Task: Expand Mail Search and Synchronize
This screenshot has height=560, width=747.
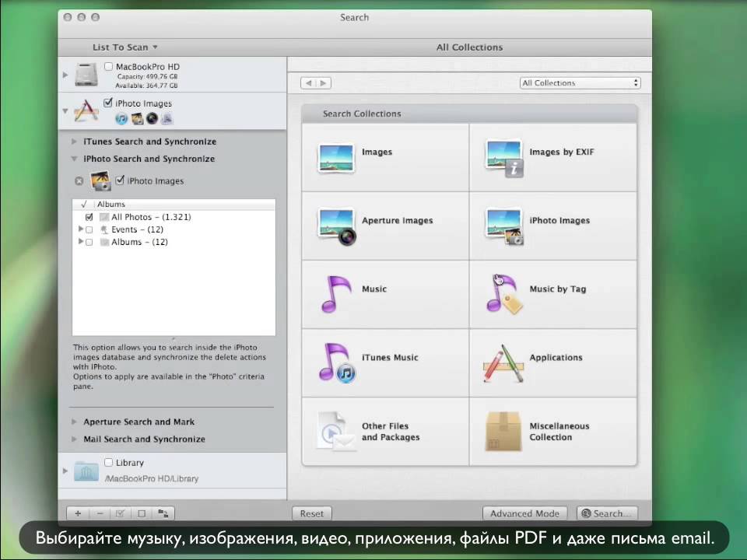Action: click(x=74, y=439)
